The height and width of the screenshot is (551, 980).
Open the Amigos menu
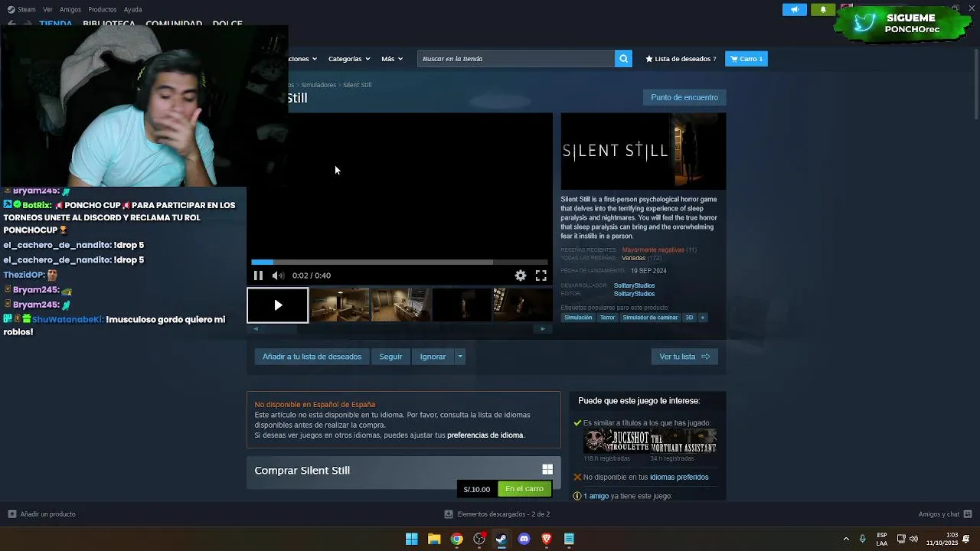(70, 9)
